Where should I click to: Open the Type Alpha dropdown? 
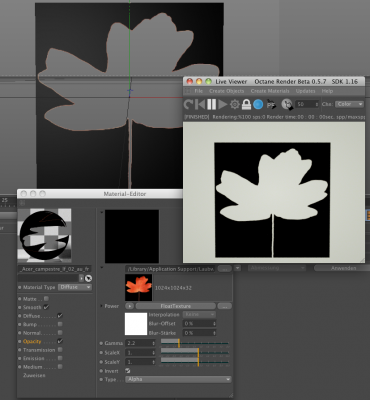coord(178,379)
